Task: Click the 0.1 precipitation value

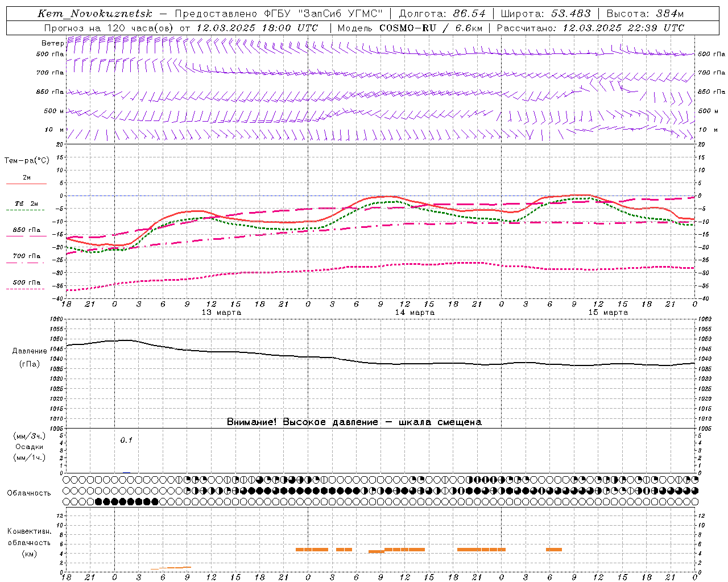Action: coord(126,440)
